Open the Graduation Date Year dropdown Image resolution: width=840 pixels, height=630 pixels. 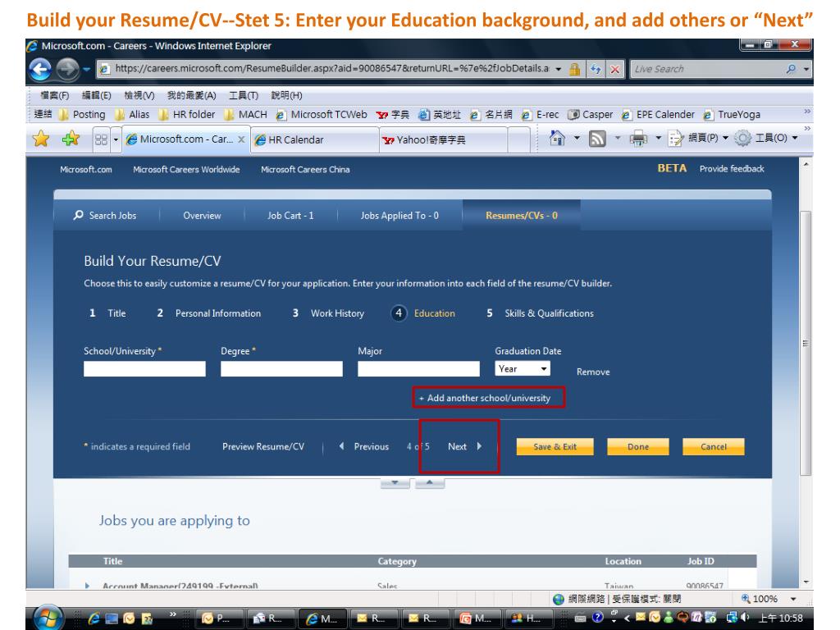[x=523, y=368]
